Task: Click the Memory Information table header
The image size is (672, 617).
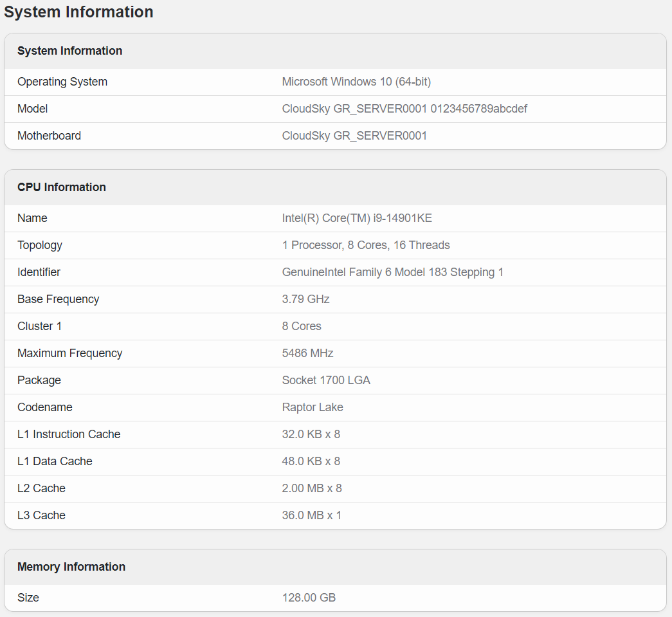Action: pos(71,567)
